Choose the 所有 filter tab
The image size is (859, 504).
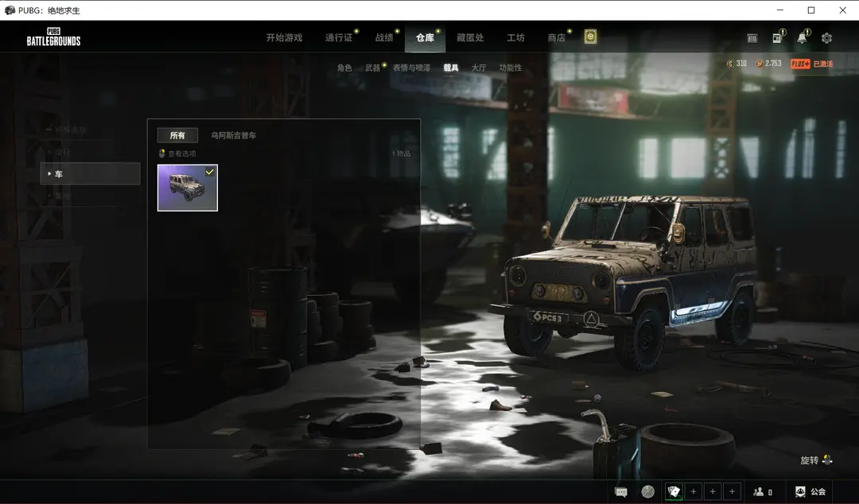pyautogui.click(x=177, y=136)
